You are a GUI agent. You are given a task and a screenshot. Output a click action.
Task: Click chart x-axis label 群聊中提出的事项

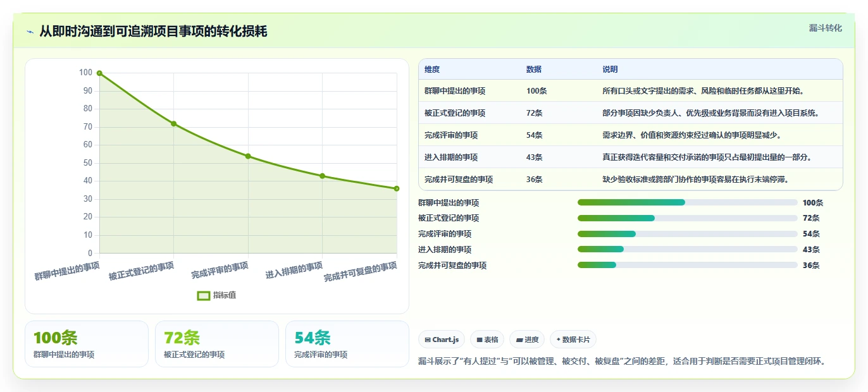tap(67, 271)
